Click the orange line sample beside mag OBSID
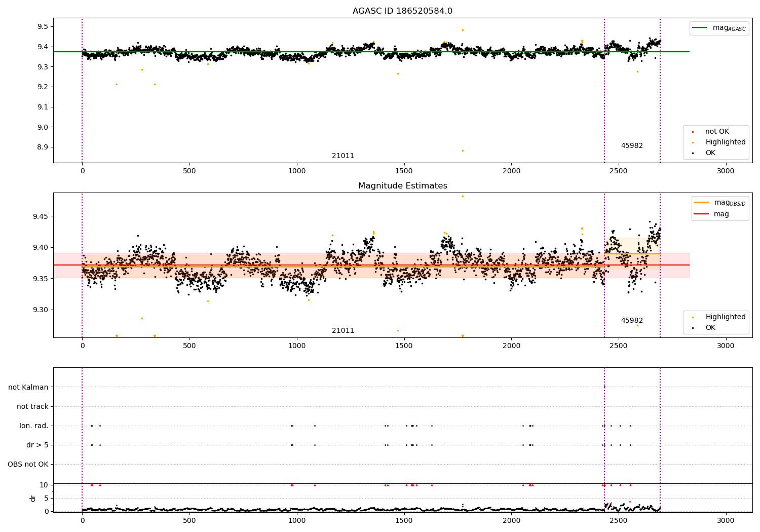Image resolution: width=760 pixels, height=532 pixels. point(701,203)
